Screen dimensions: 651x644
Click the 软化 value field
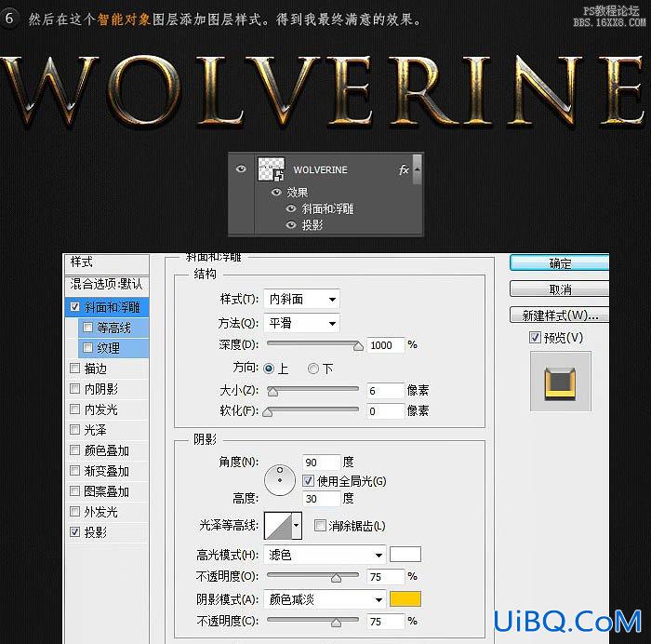click(x=385, y=411)
